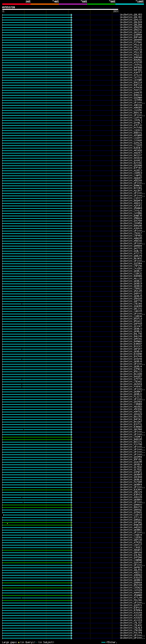Image resolution: width=146 pixels, height=644 pixels.
Task: Open hit UniRef100_Q9LYR2
Action: (x=131, y=17)
